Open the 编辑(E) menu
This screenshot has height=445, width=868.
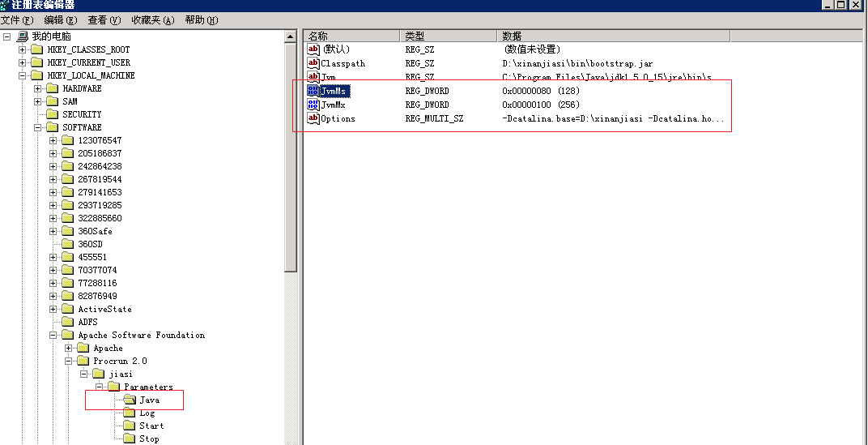click(61, 20)
